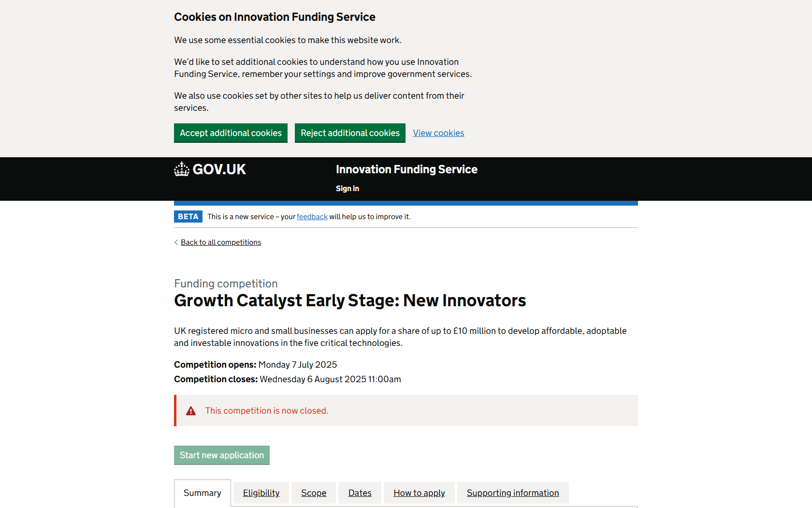Open the Supporting information tab

point(512,493)
